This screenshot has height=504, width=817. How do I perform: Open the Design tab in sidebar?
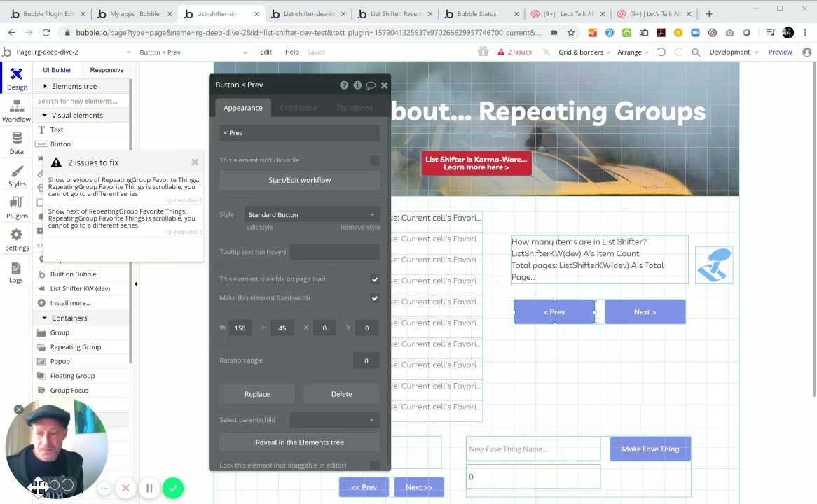(17, 78)
